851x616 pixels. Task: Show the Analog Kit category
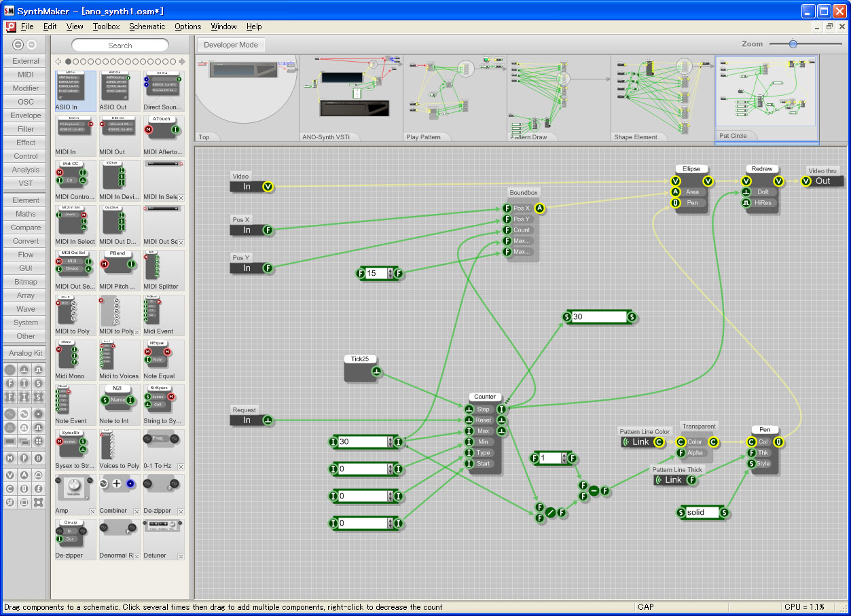click(x=26, y=353)
